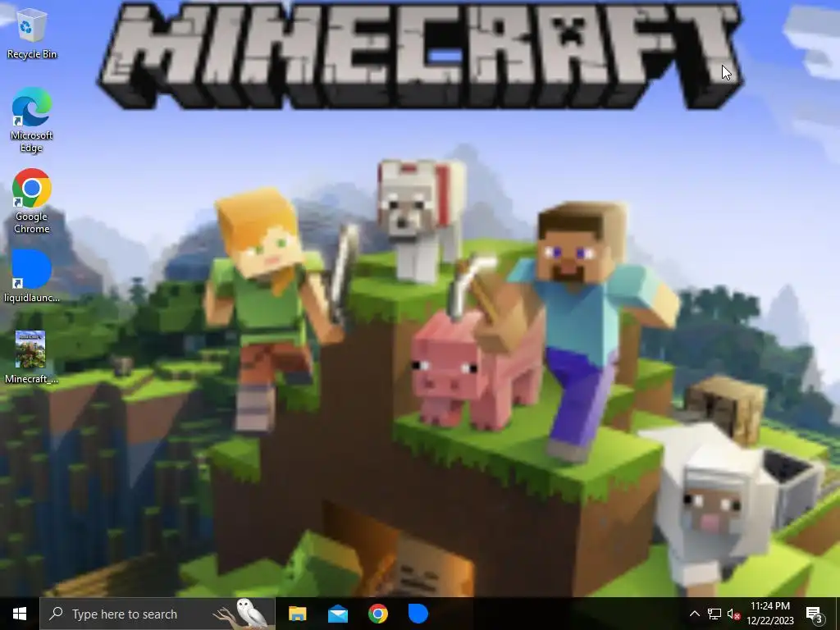Click the owl search highlight illustration
Viewport: 840px width, 630px height.
pyautogui.click(x=242, y=614)
